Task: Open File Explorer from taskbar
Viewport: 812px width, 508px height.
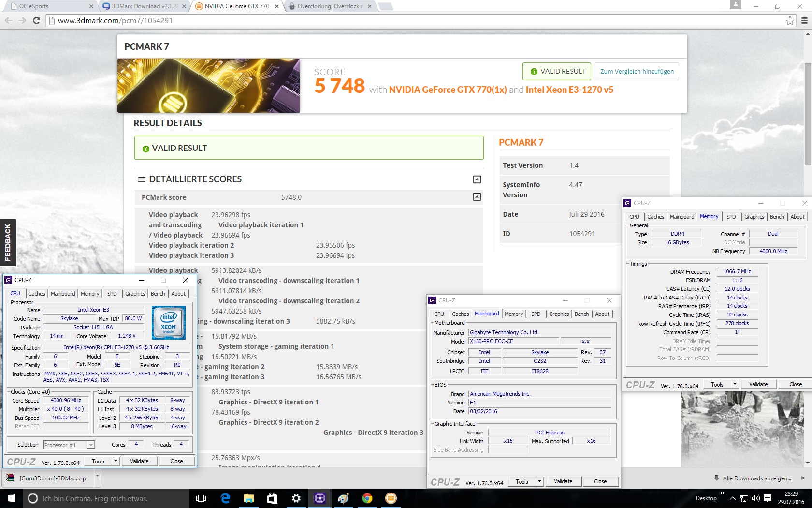Action: [249, 498]
